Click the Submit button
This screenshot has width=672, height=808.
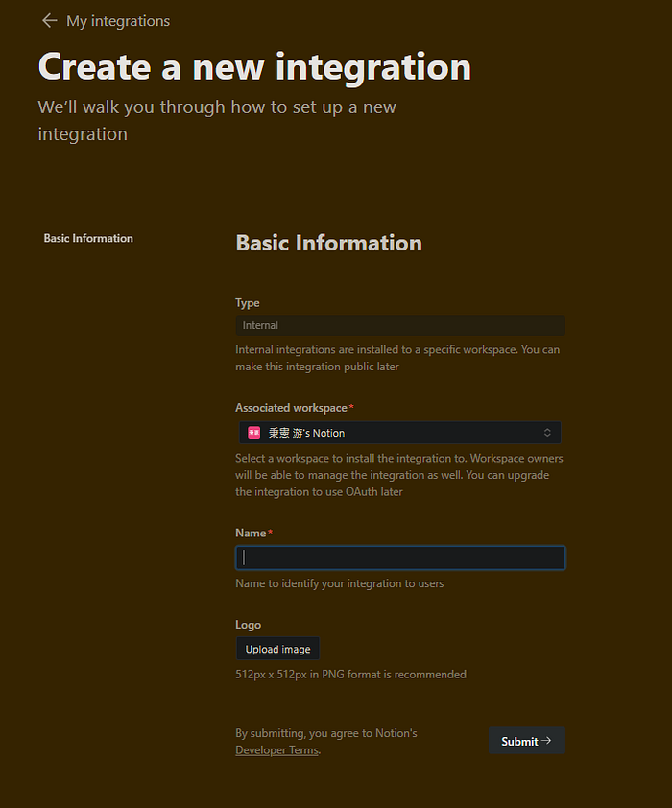[x=526, y=740]
